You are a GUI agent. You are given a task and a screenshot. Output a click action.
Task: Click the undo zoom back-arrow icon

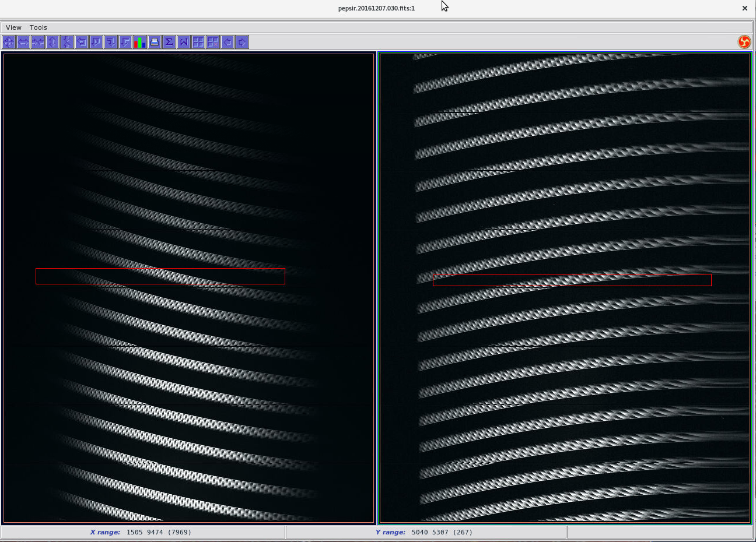tap(82, 42)
